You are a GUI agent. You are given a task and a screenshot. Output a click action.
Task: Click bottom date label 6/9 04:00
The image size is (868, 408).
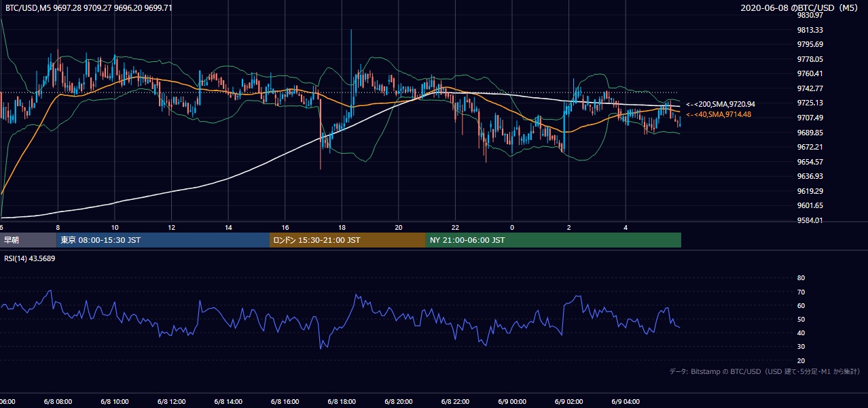tap(626, 402)
